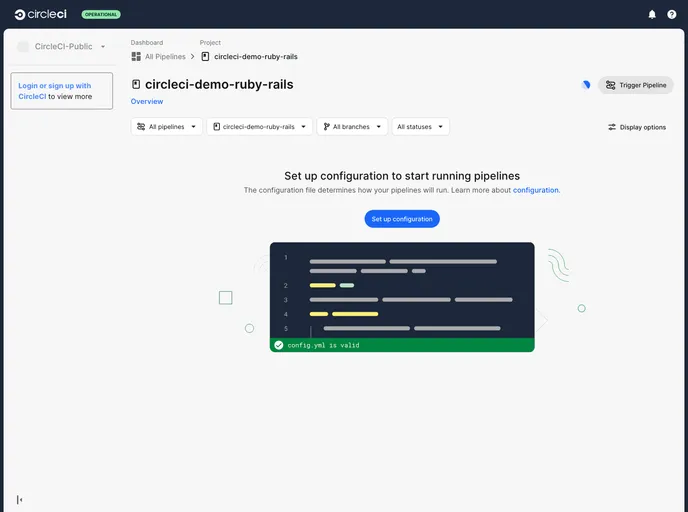The image size is (688, 512).
Task: Click the CircleCI logo
Action: pos(40,14)
